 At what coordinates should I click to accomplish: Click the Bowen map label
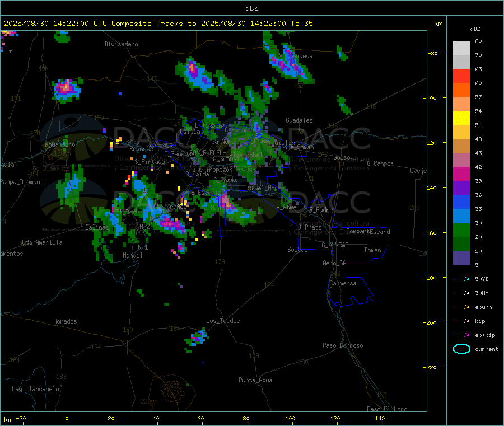372,250
